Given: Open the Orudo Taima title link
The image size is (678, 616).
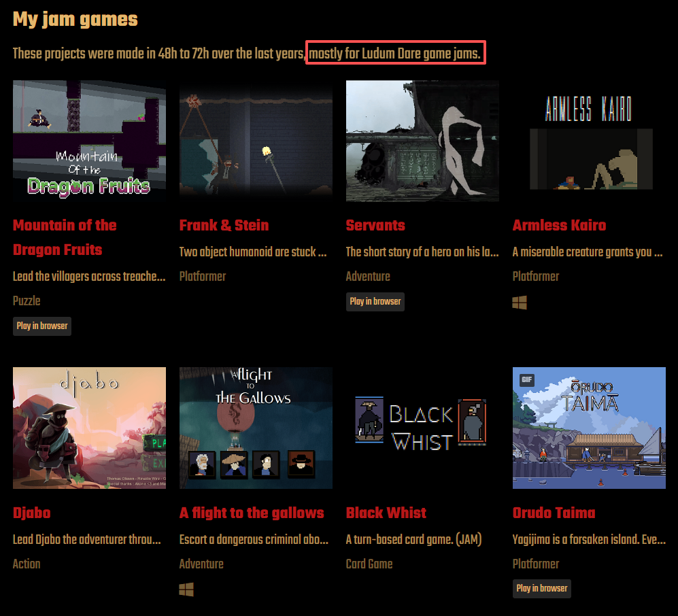Looking at the screenshot, I should [554, 513].
